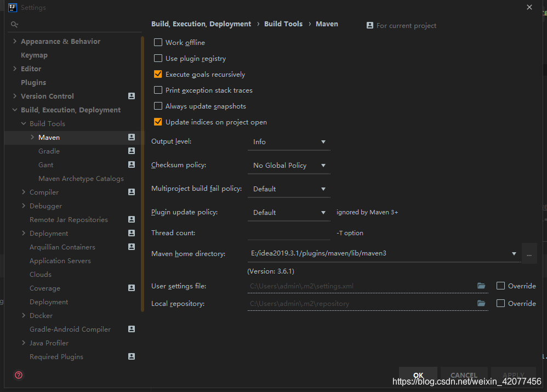Enable Use plugin registry checkbox
This screenshot has height=392, width=547.
(158, 58)
